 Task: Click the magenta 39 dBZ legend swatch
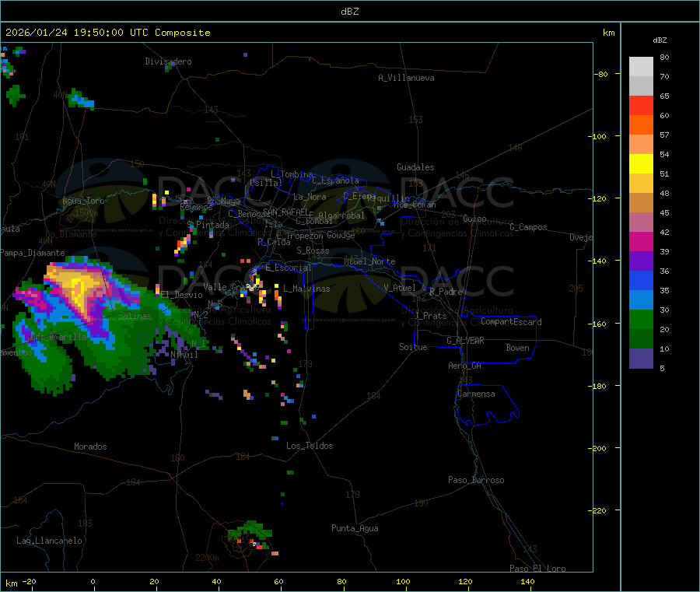[x=641, y=241]
